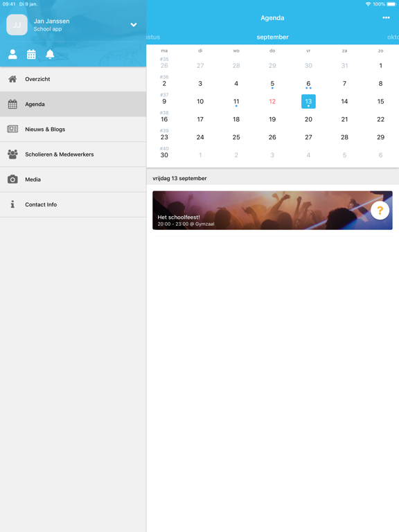Click the Agenda title in top bar
Image resolution: width=399 pixels, height=532 pixels.
(x=272, y=18)
